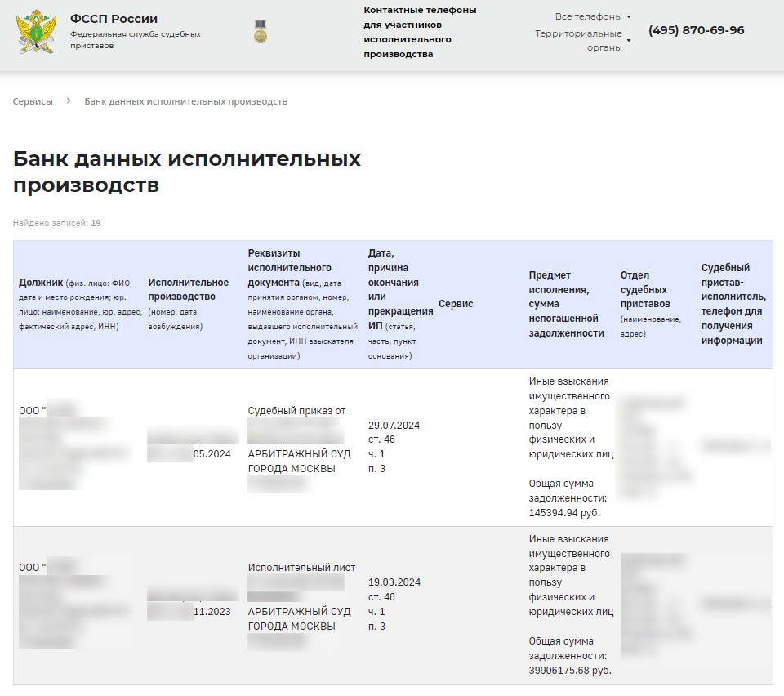Go to Сервисы breadcrumb link
Image resolution: width=784 pixels, height=696 pixels.
[33, 101]
